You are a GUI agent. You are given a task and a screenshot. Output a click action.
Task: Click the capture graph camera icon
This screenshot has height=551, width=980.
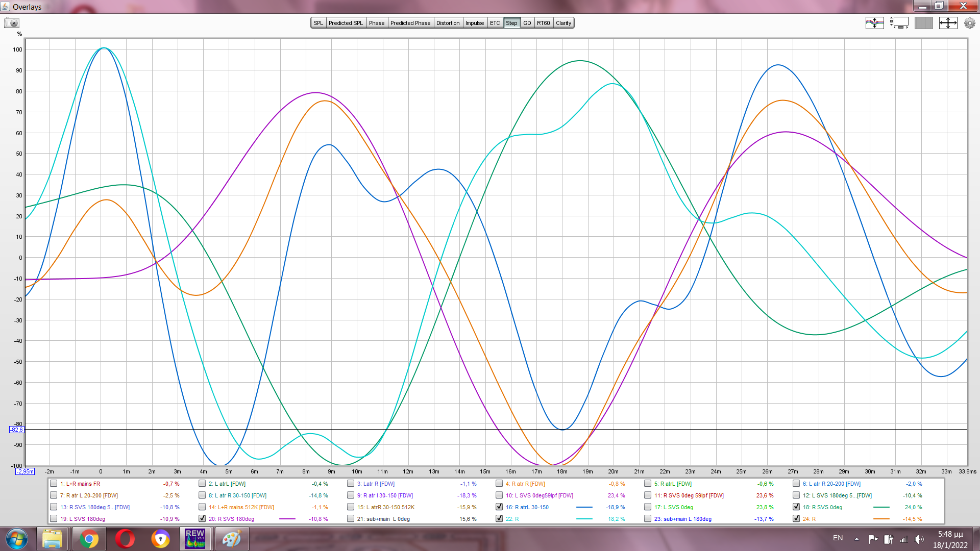(x=12, y=23)
